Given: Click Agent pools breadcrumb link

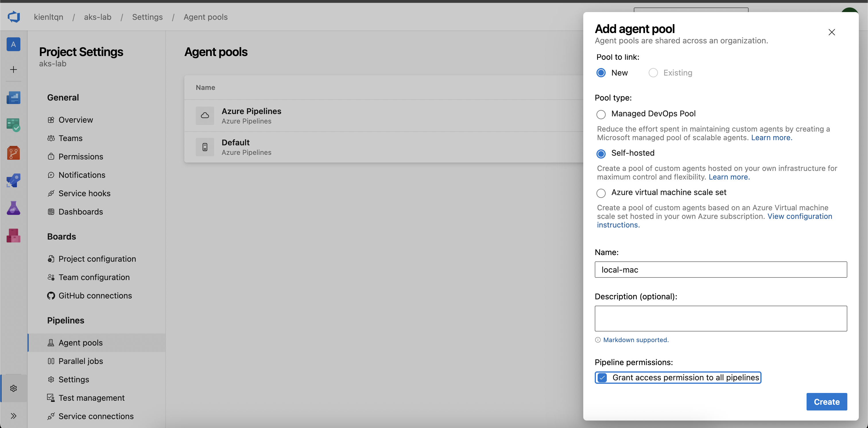Looking at the screenshot, I should point(206,17).
